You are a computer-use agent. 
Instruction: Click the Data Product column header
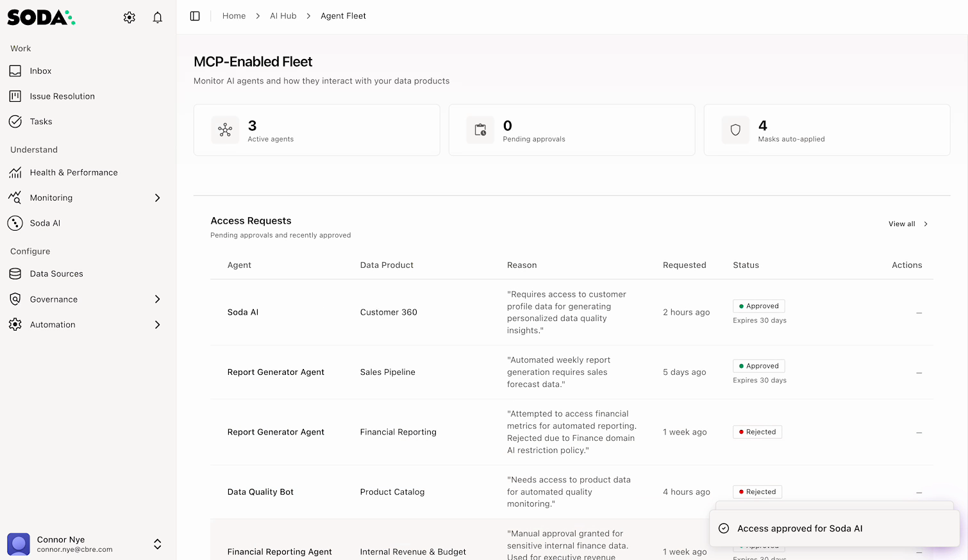(387, 265)
